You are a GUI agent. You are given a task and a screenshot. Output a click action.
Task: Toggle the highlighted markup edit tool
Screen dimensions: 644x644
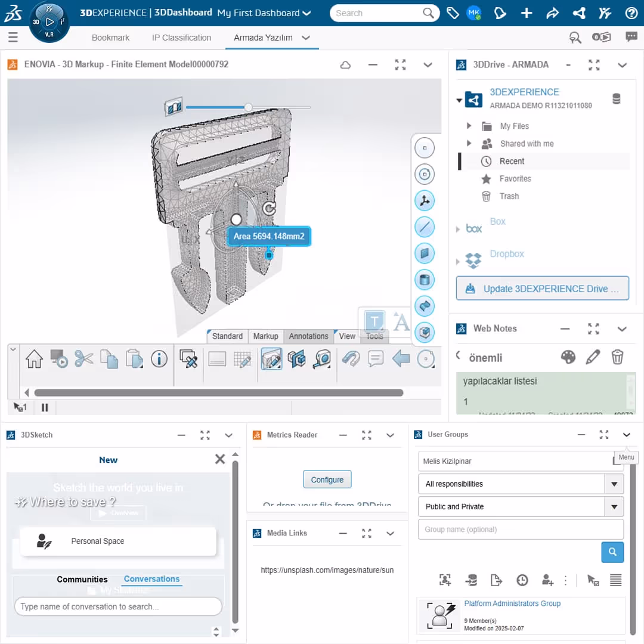tap(271, 359)
